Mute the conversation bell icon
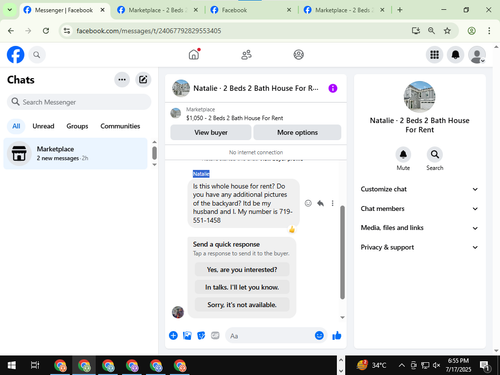The image size is (500, 375). click(x=403, y=154)
